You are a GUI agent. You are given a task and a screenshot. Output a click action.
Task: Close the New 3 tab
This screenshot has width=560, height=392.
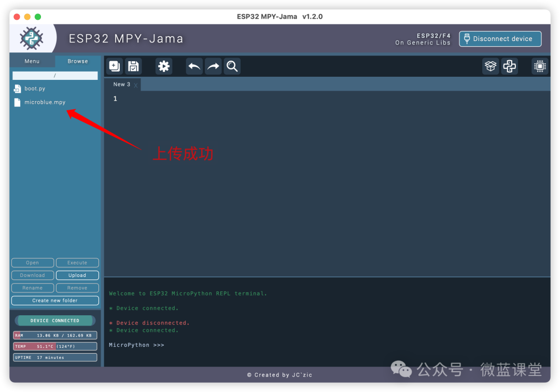[136, 85]
